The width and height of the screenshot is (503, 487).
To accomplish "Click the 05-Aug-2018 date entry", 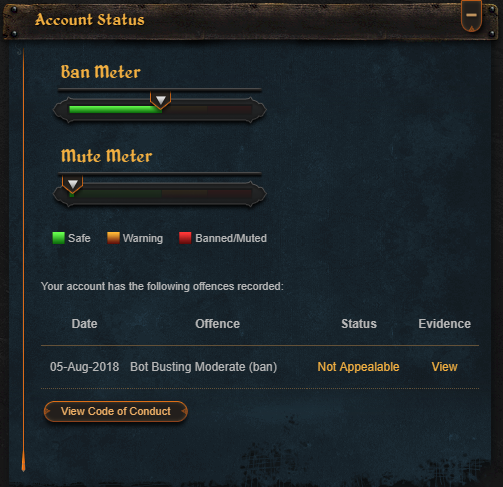I will [84, 367].
